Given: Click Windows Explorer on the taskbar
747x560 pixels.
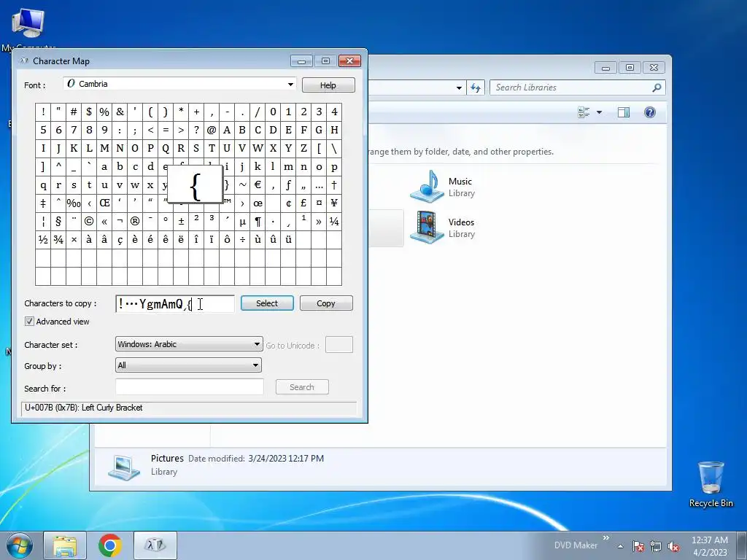Looking at the screenshot, I should point(65,545).
